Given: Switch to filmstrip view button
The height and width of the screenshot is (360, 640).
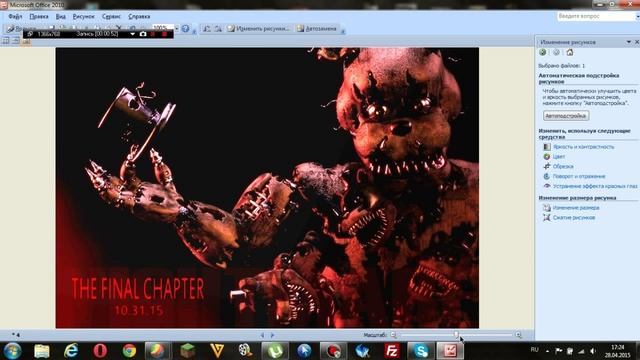Looking at the screenshot, I should (x=16, y=41).
